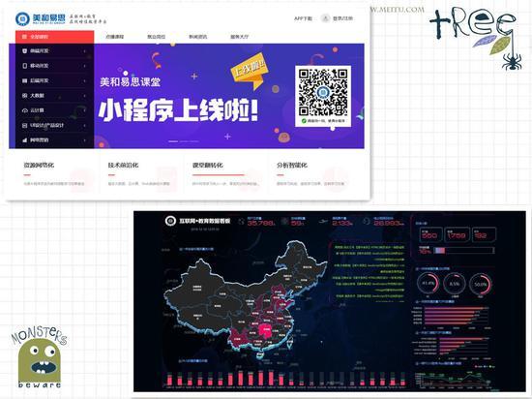Click the bright pink highlighted province on the map
Screen dimensions: 532x399
coord(266,329)
